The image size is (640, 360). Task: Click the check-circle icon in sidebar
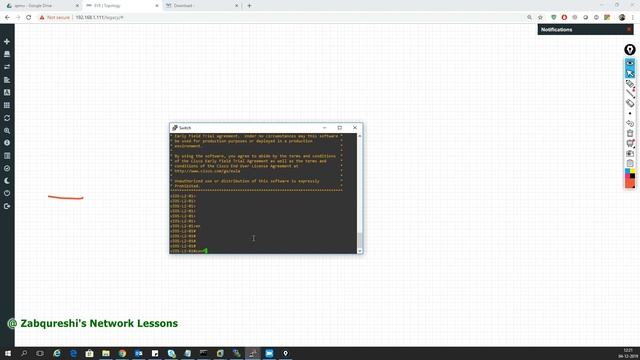click(7, 168)
